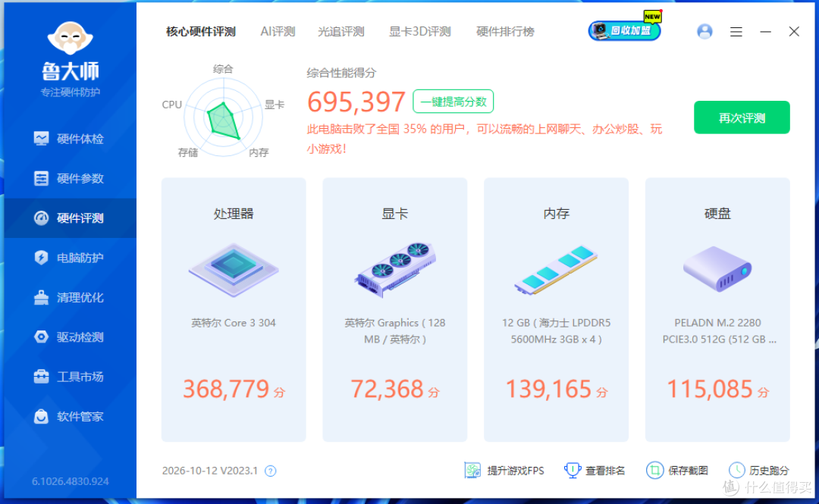Select 硬件评测 sidebar item
Image resolution: width=819 pixels, height=504 pixels.
(70, 218)
